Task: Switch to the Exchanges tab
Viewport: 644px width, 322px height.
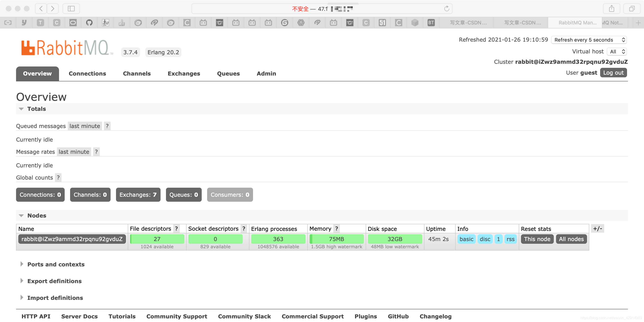Action: pos(184,73)
